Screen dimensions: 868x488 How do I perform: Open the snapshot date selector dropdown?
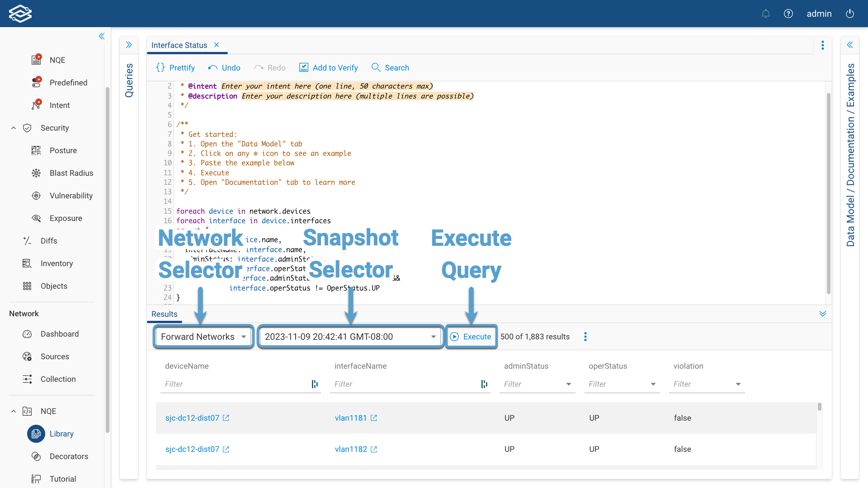click(x=350, y=337)
